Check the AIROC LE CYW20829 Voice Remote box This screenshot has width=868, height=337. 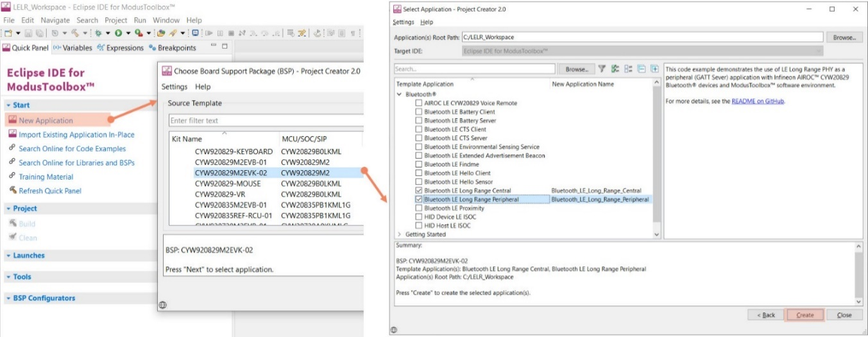pyautogui.click(x=419, y=103)
